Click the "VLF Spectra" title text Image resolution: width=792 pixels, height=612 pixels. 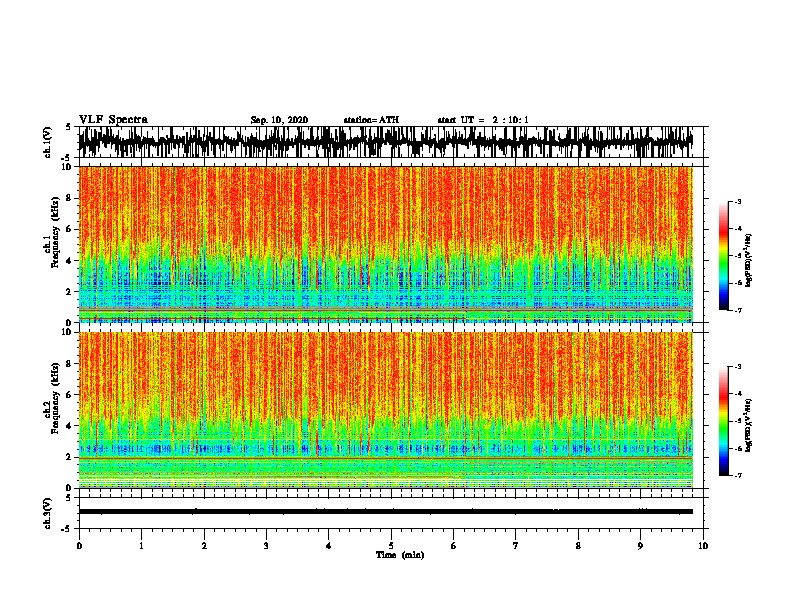click(113, 120)
